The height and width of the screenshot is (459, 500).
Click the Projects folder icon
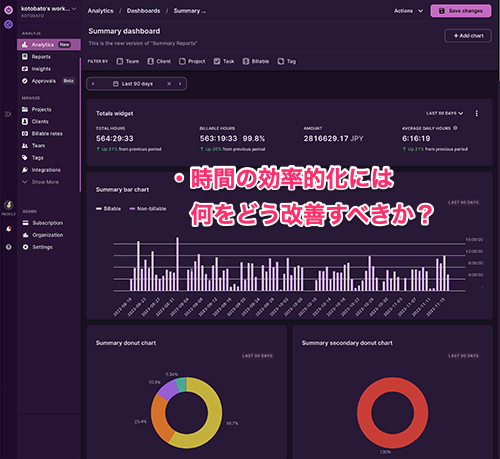[x=25, y=109]
